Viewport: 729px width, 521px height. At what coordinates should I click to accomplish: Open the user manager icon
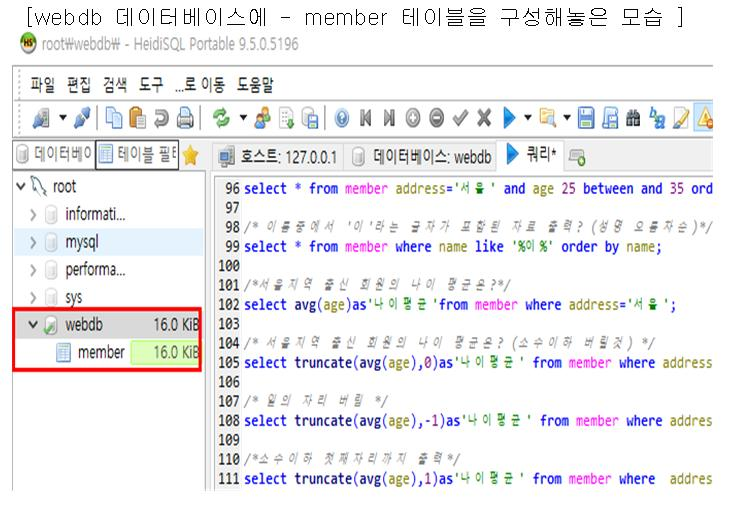click(263, 118)
